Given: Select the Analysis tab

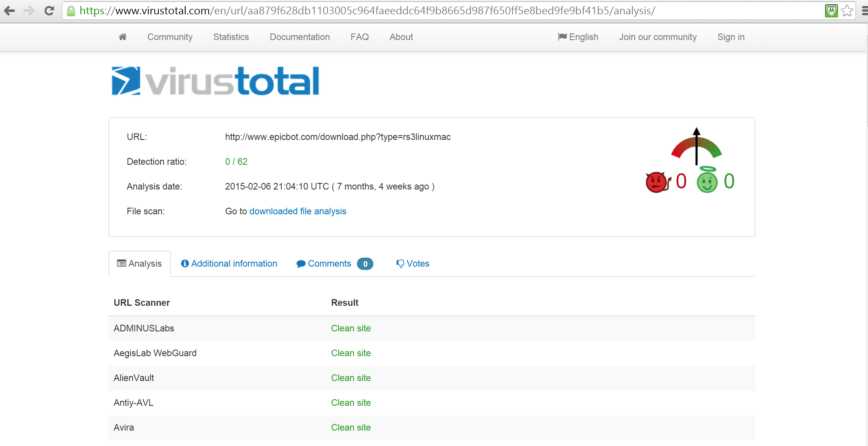Looking at the screenshot, I should pos(140,264).
